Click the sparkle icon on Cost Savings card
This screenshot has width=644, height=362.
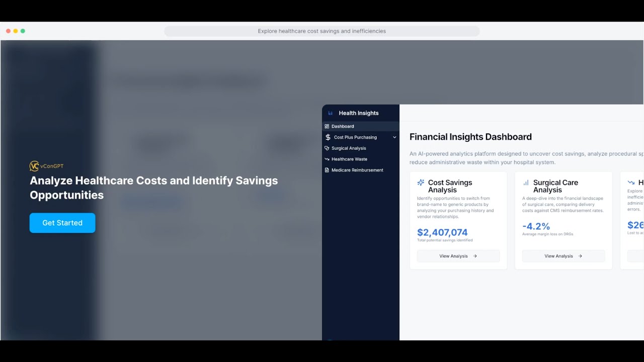[x=421, y=183]
